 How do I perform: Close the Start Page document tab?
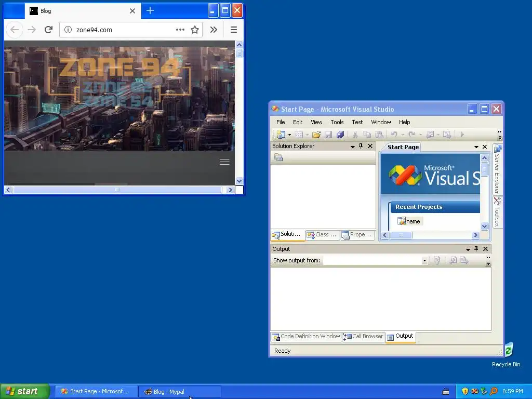pos(485,147)
